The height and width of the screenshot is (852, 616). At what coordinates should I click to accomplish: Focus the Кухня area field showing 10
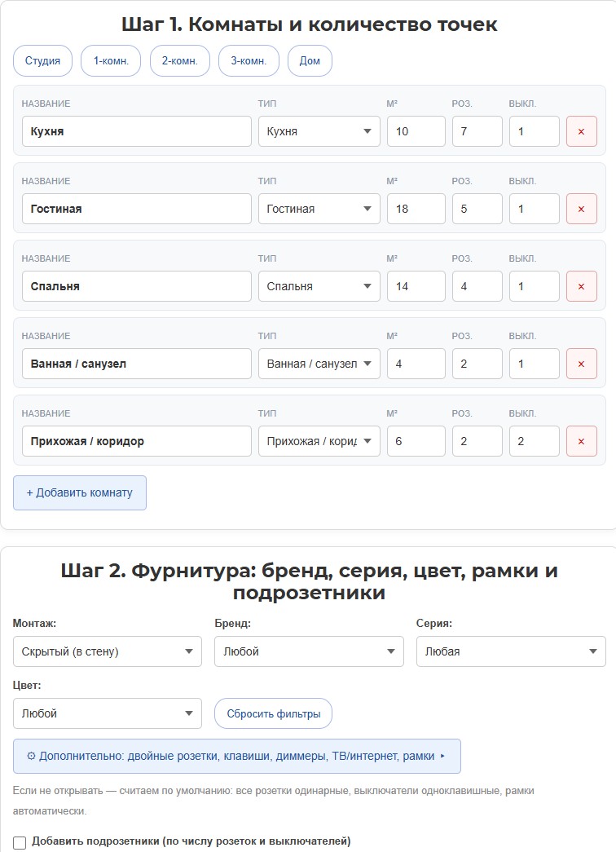click(x=416, y=131)
